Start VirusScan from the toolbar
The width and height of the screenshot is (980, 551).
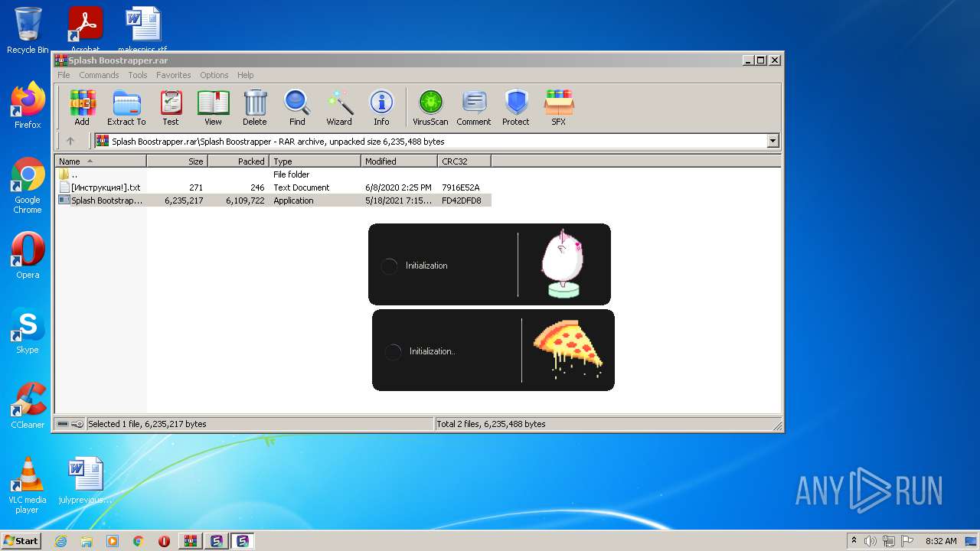click(x=430, y=108)
